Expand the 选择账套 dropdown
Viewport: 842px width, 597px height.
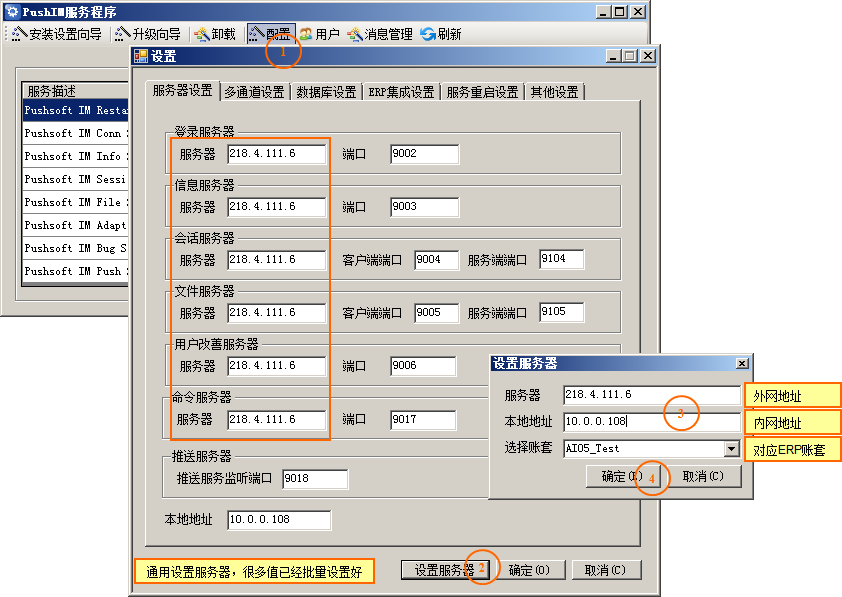click(732, 449)
